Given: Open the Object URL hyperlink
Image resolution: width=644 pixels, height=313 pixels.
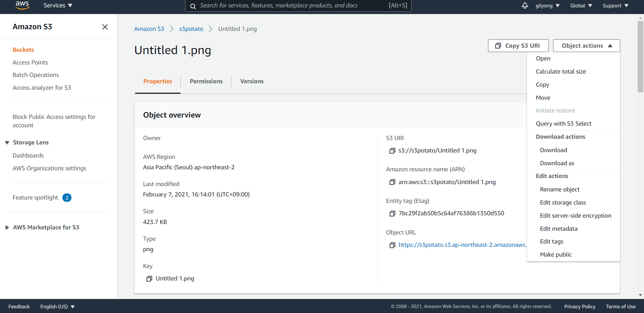Looking at the screenshot, I should pos(462,245).
